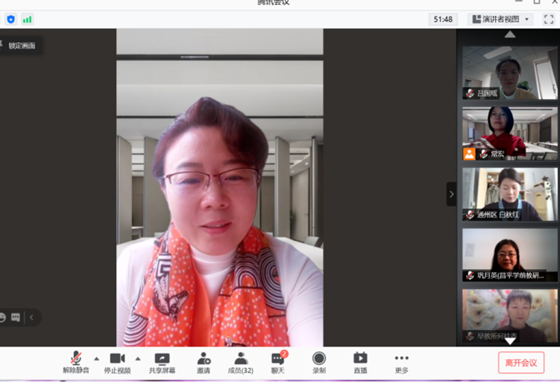
Task: Toggle 解除静音 microphone unmute
Action: (76, 363)
